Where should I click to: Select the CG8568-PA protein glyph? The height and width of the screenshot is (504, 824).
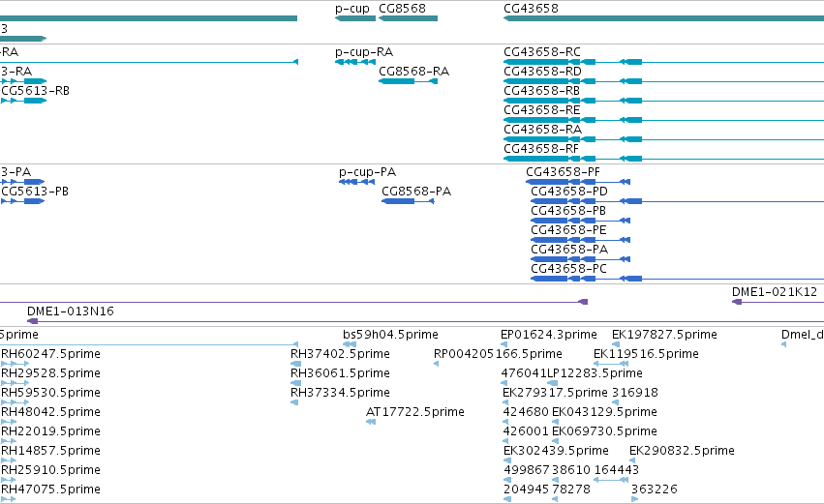[x=408, y=201]
